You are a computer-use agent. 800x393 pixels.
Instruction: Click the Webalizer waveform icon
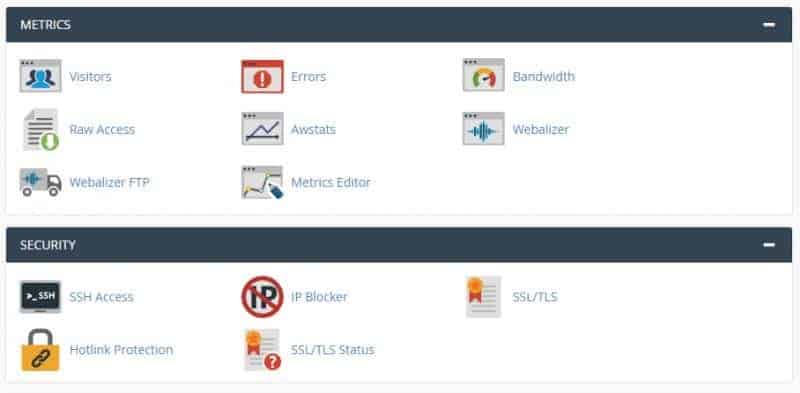(484, 129)
